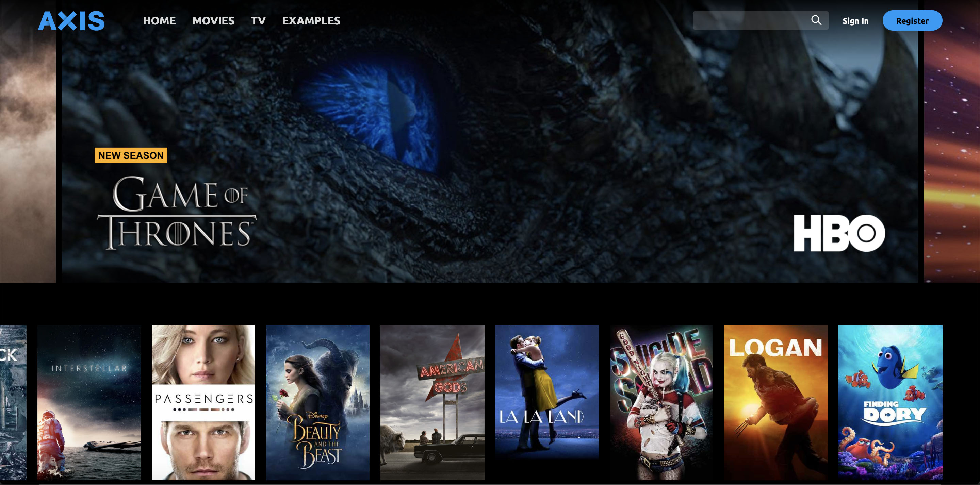The image size is (980, 485).
Task: Click the AXIS logo
Action: (x=71, y=20)
